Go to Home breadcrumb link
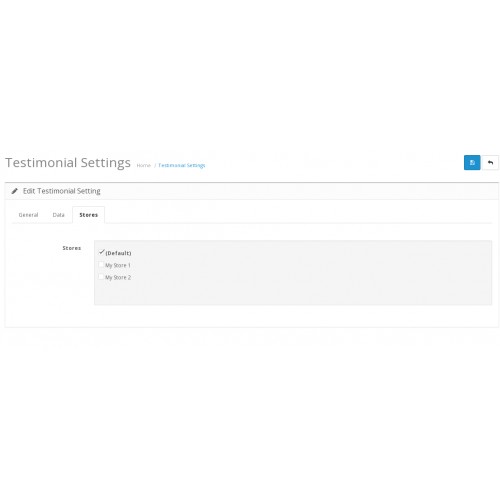The width and height of the screenshot is (500, 500). click(x=144, y=165)
